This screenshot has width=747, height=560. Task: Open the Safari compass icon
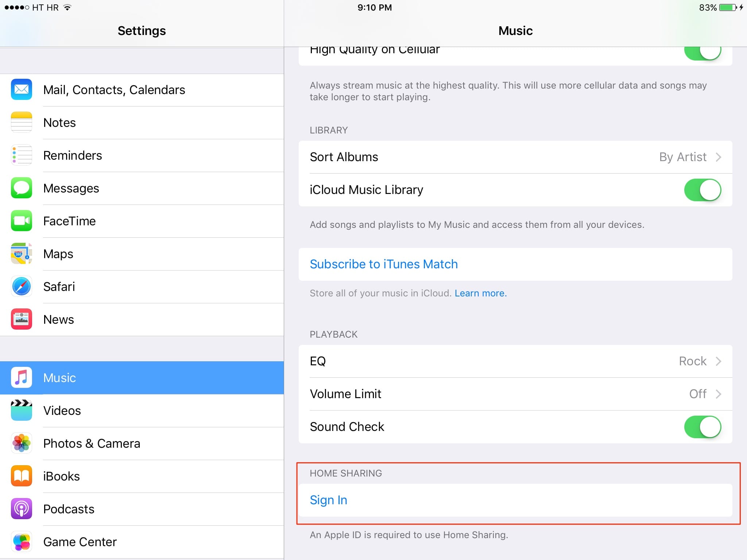(x=22, y=287)
